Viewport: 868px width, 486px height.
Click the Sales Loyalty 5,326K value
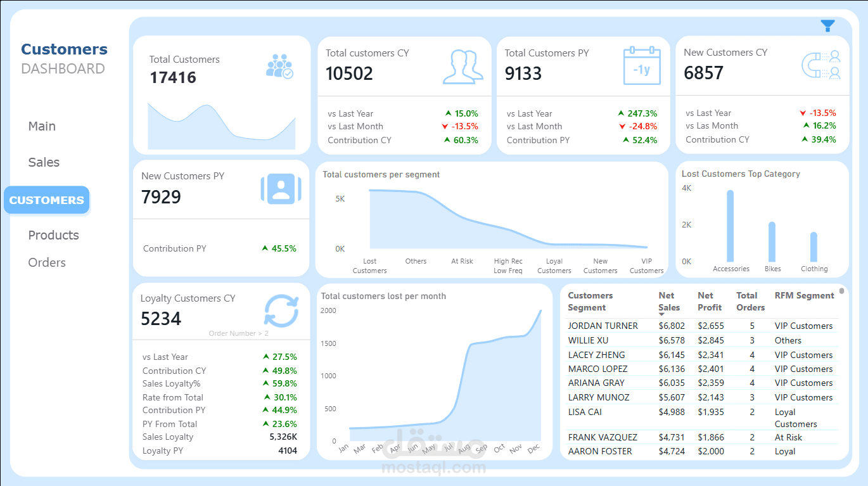coord(283,437)
